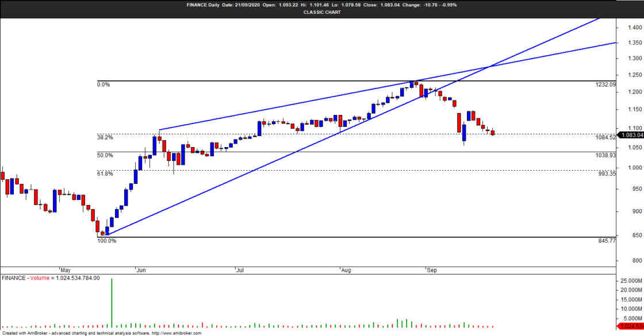This screenshot has width=644, height=336.
Task: Click the 845.77 Fibonacci price value
Action: [607, 241]
